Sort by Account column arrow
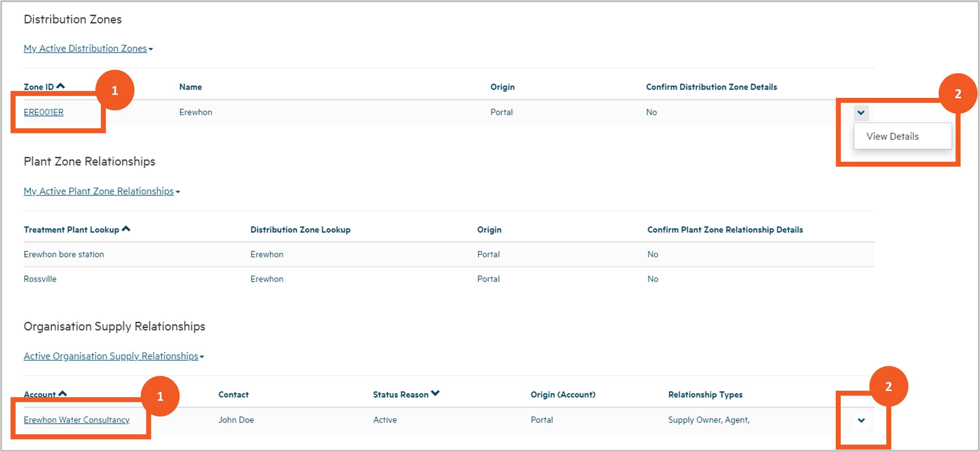The width and height of the screenshot is (980, 452). (63, 393)
